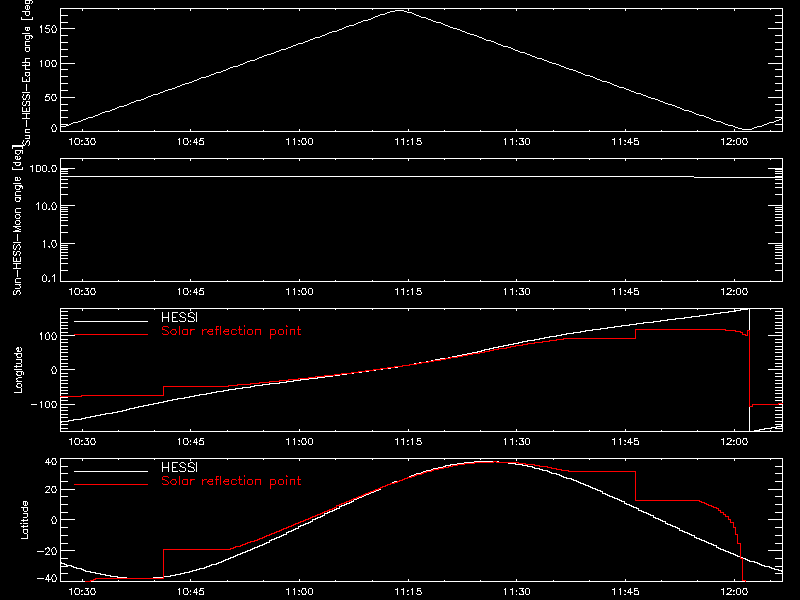Select Solar reflection point legend in Longitude plot

click(x=231, y=331)
